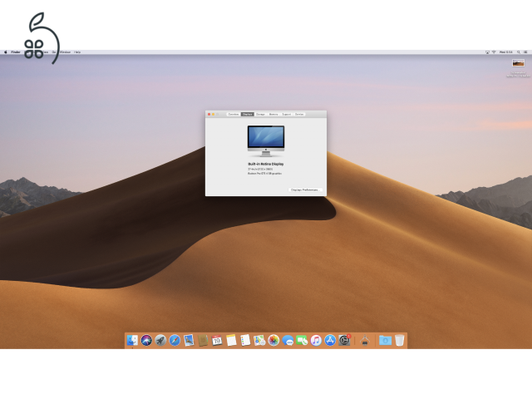
Task: Open the Finder menu
Action: (x=16, y=52)
